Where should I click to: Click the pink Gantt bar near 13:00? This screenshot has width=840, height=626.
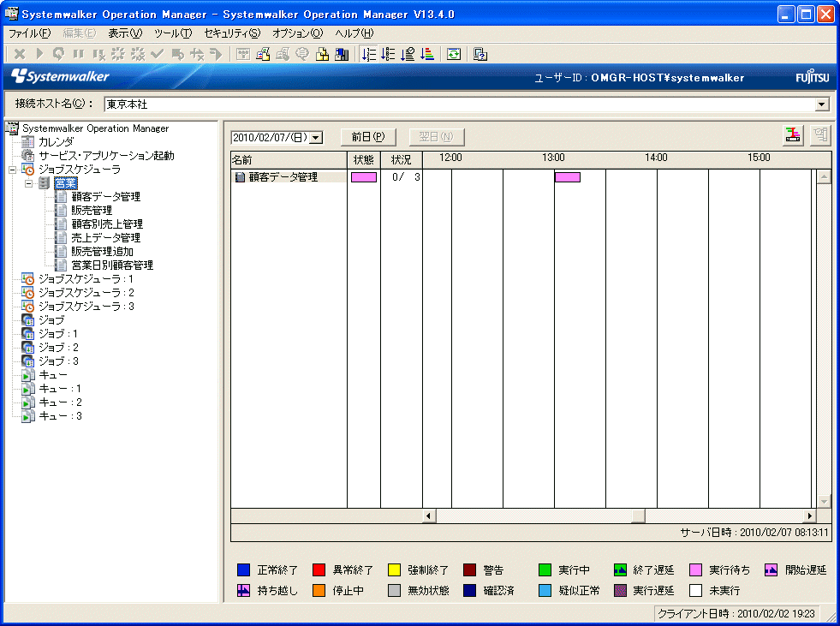(568, 177)
